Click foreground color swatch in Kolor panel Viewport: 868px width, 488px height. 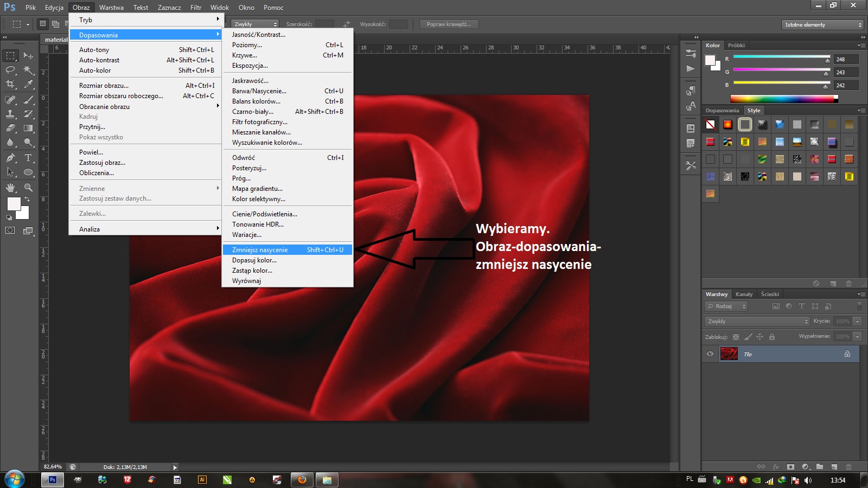click(710, 60)
